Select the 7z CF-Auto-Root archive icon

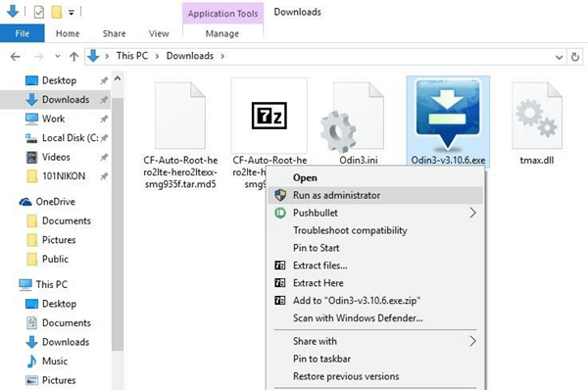click(269, 115)
